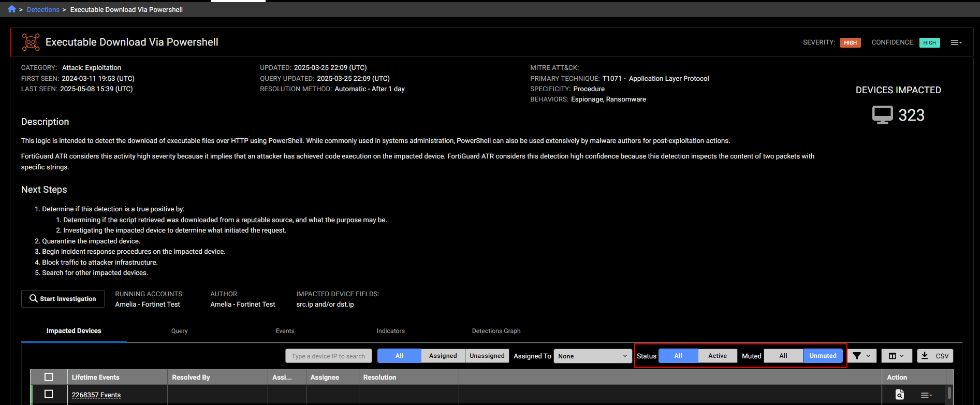Navigate to Detections in the breadcrumb
Image resolution: width=980 pixels, height=405 pixels.
pos(43,9)
